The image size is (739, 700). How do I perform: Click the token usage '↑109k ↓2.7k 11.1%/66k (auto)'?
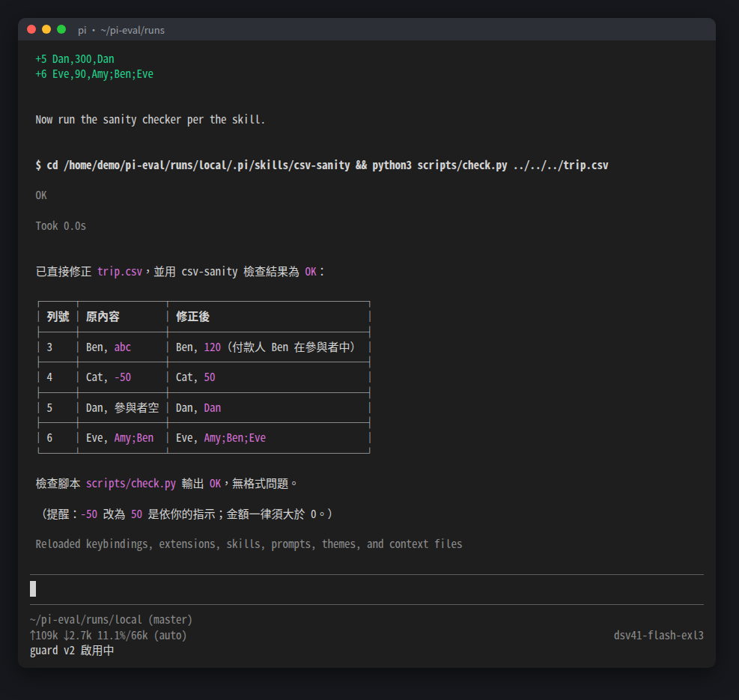pos(109,636)
